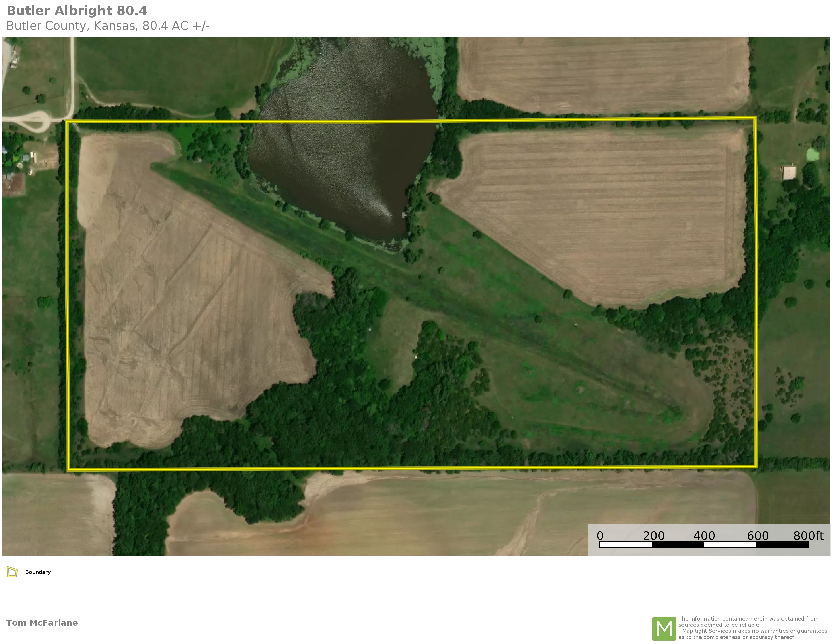Click the white-roofed building east of boundary

789,172
